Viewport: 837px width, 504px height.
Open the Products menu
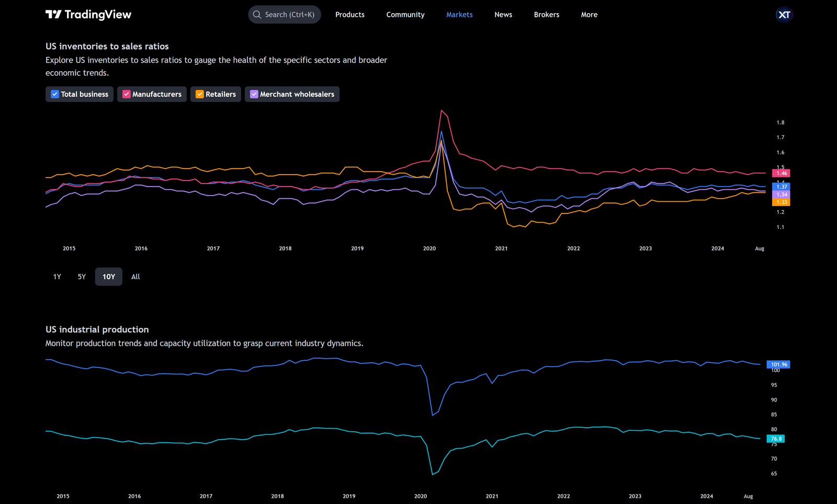349,14
